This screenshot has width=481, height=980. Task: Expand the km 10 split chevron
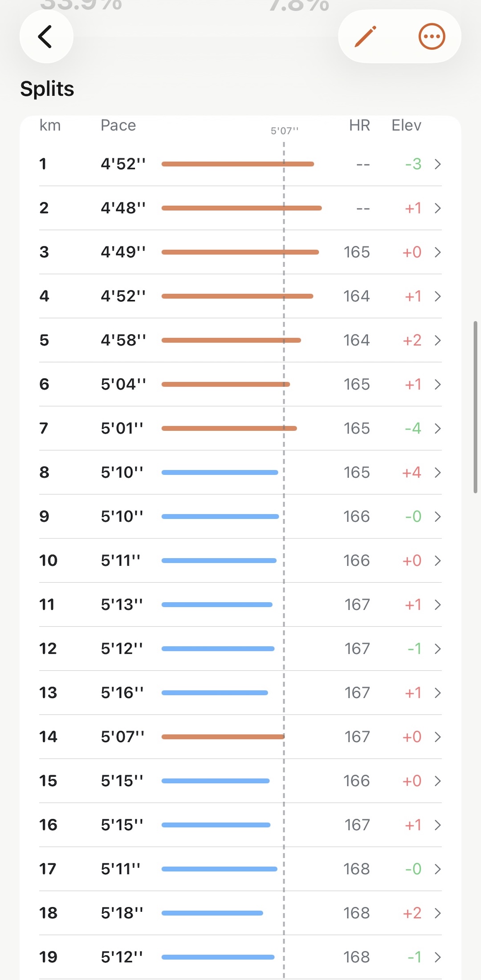pyautogui.click(x=437, y=561)
